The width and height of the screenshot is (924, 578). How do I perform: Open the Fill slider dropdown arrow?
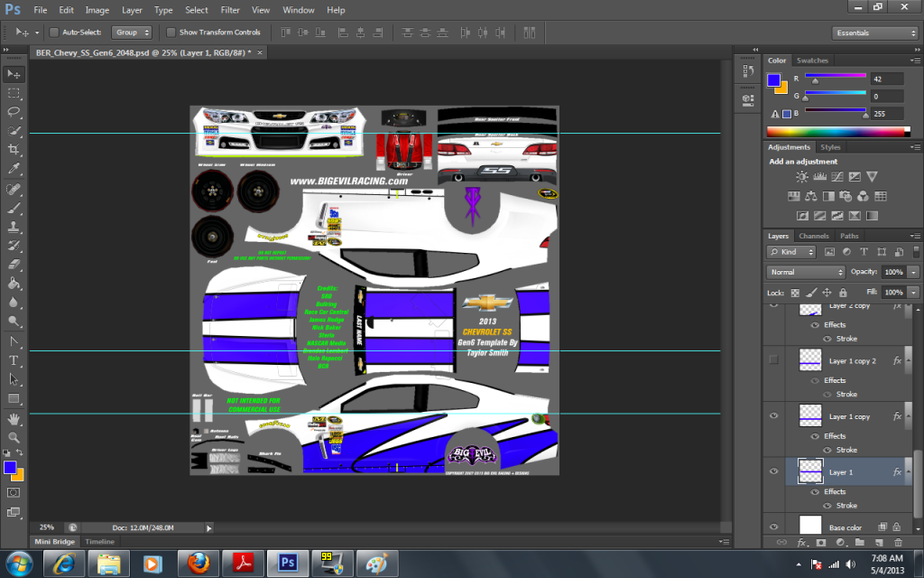(x=913, y=292)
